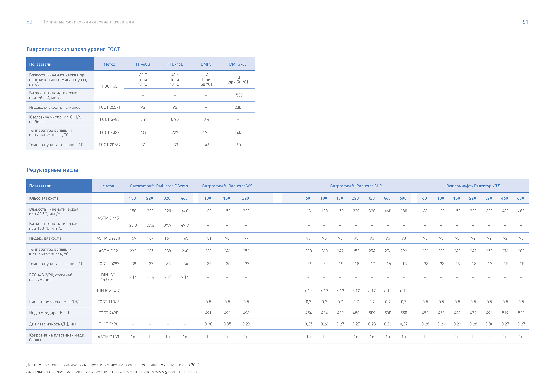Click the pour point value -46

coord(206,145)
